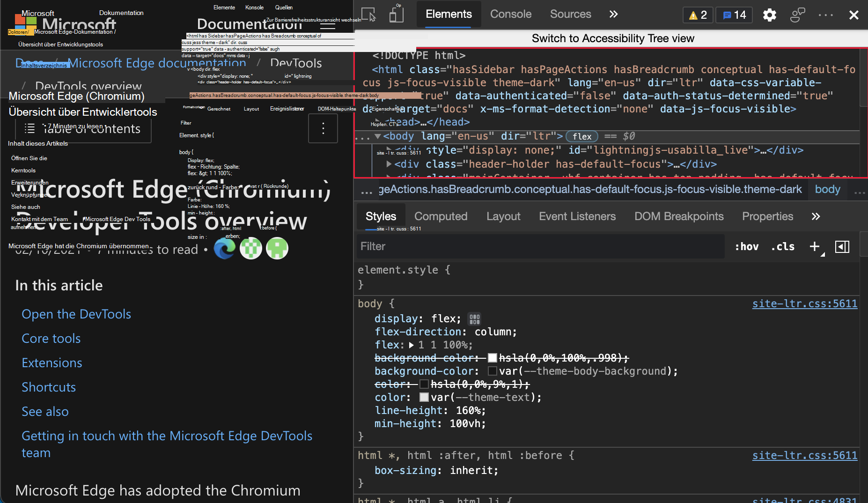
Task: Toggle the flex overlay badge on body
Action: click(x=582, y=136)
